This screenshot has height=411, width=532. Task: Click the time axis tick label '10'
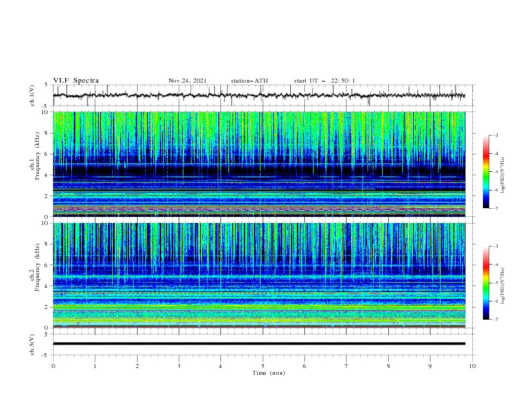[472, 366]
